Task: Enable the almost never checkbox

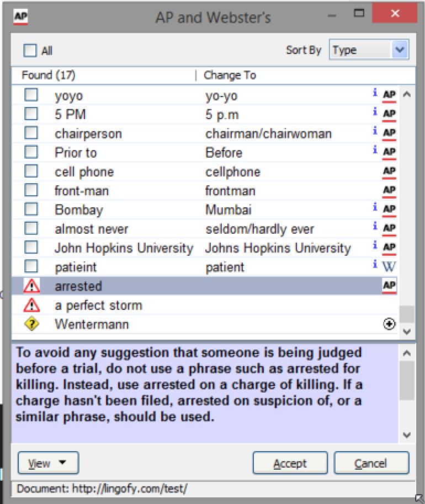Action: tap(31, 228)
